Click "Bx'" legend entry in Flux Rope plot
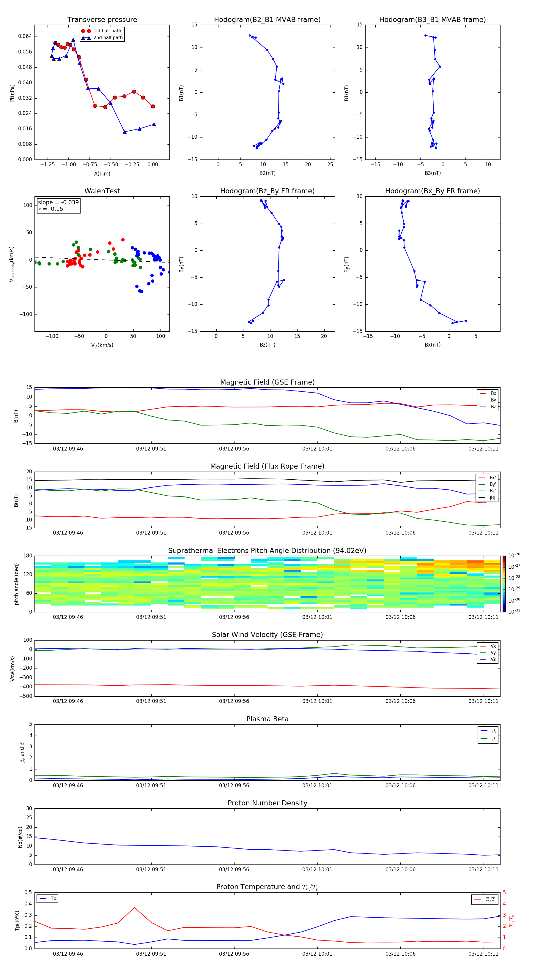Screen dimensions: 535x980 [x=487, y=478]
